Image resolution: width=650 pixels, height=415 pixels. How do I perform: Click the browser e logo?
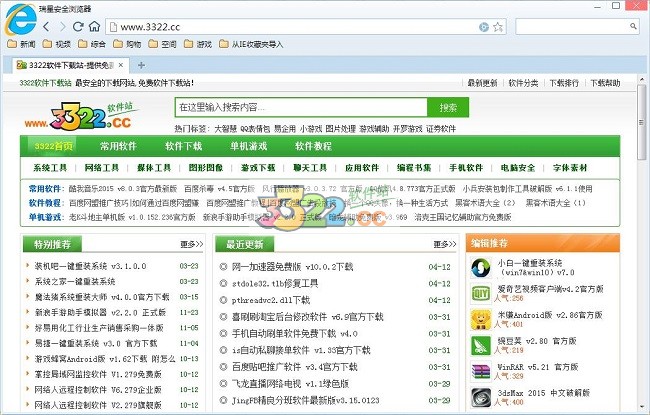20,19
